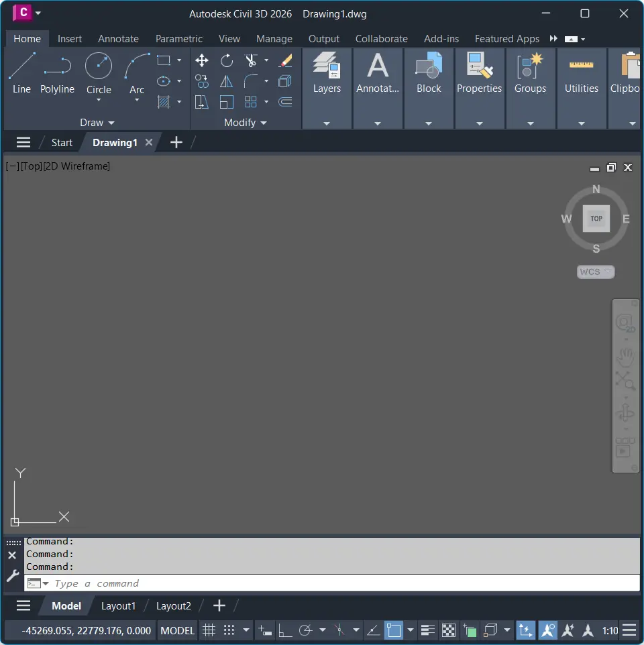
Task: Pick the Ellipse tool
Action: (164, 81)
